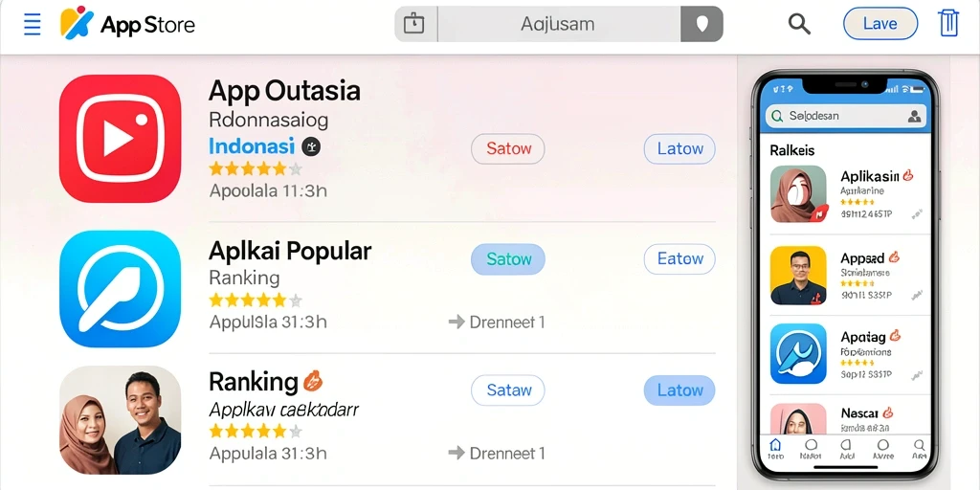Click the calendar icon beside Aajusam field
980x490 pixels.
click(415, 24)
